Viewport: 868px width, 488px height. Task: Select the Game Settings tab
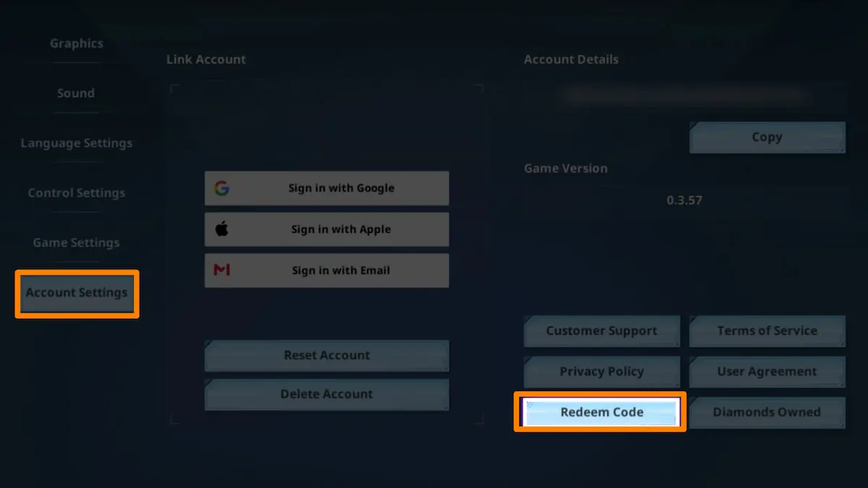[76, 243]
